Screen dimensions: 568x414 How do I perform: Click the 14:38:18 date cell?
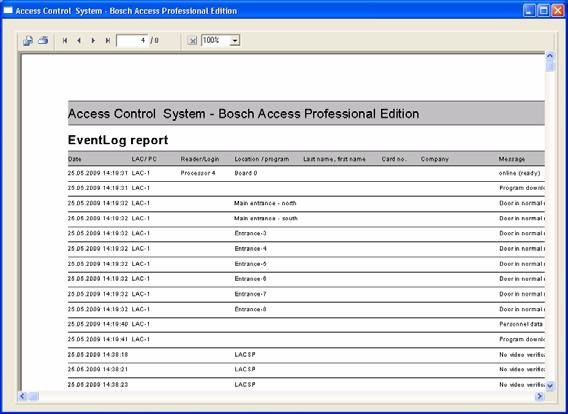click(x=98, y=354)
